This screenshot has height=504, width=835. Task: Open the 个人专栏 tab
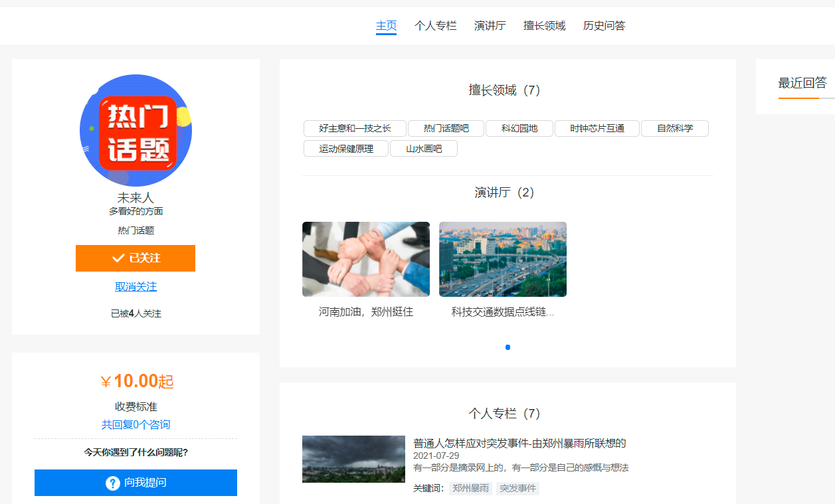[x=435, y=26]
